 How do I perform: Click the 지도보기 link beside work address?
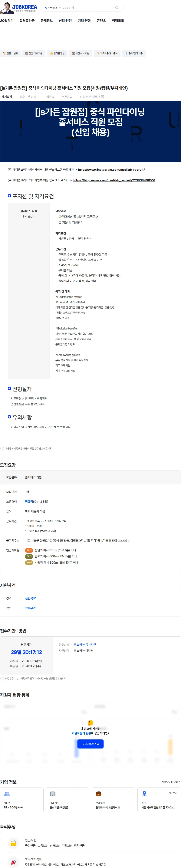point(122,540)
